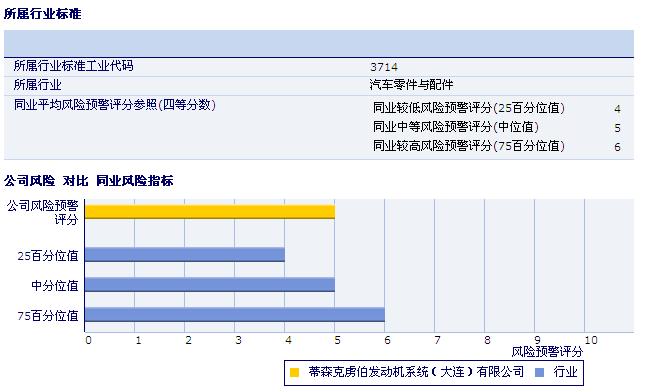Click the blue 行业 legend swatch
This screenshot has width=667, height=392.
coord(539,372)
